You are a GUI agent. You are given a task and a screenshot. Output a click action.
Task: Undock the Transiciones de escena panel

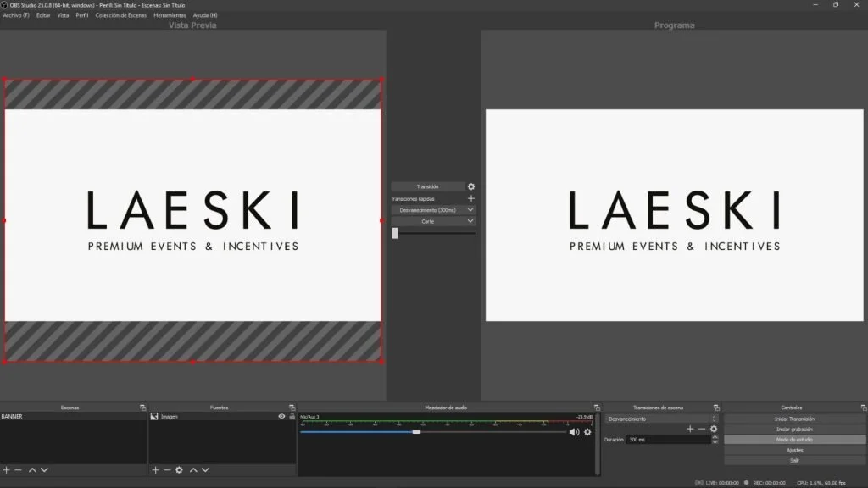pos(716,408)
